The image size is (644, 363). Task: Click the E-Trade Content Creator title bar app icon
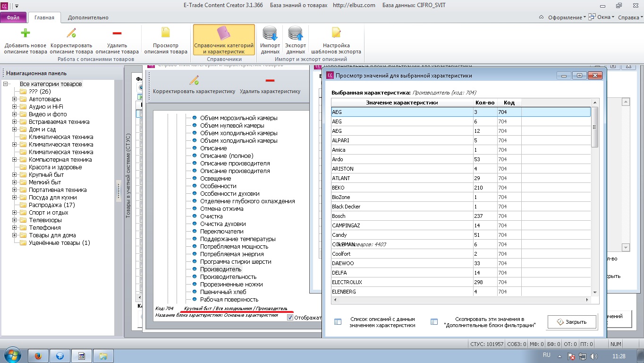(x=4, y=5)
